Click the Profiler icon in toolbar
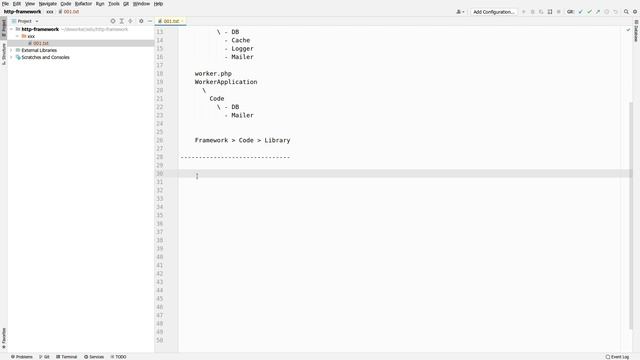 [550, 12]
